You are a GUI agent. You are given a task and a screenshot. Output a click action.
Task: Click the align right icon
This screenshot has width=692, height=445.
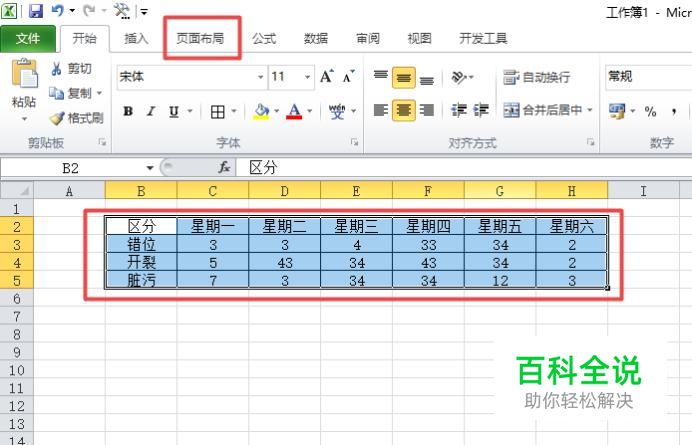(x=426, y=110)
